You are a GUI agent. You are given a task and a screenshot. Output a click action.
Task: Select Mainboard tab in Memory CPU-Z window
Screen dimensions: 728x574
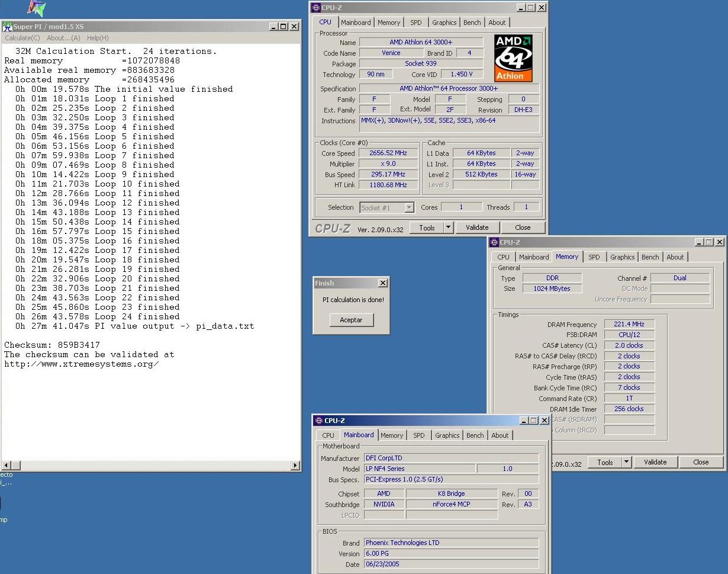tap(534, 257)
